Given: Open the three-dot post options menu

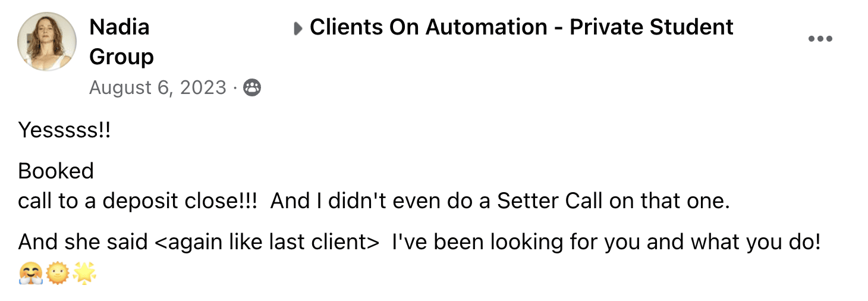Looking at the screenshot, I should [x=820, y=39].
